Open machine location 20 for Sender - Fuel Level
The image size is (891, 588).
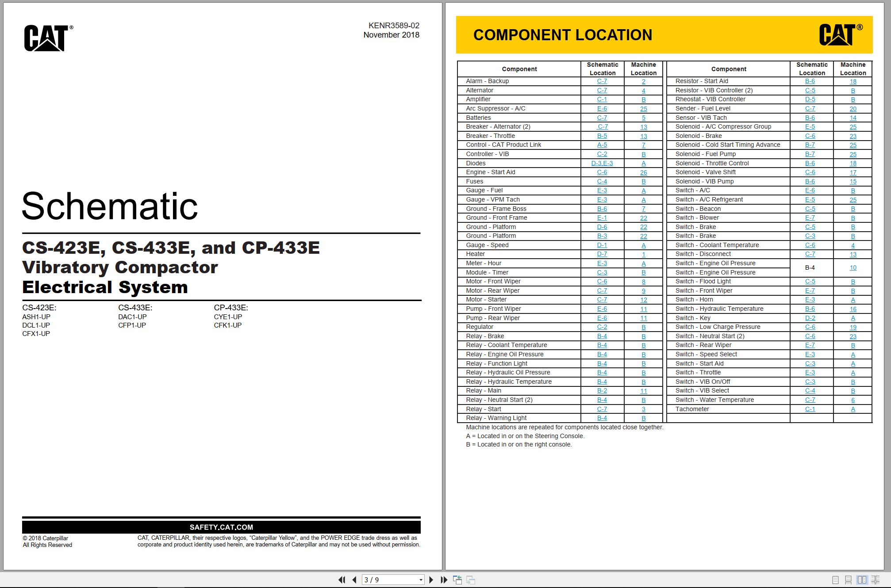click(853, 109)
